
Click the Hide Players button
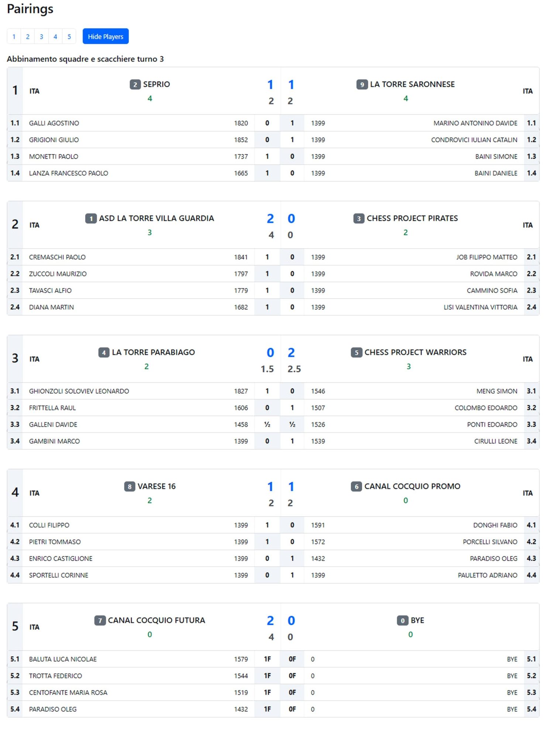(106, 37)
